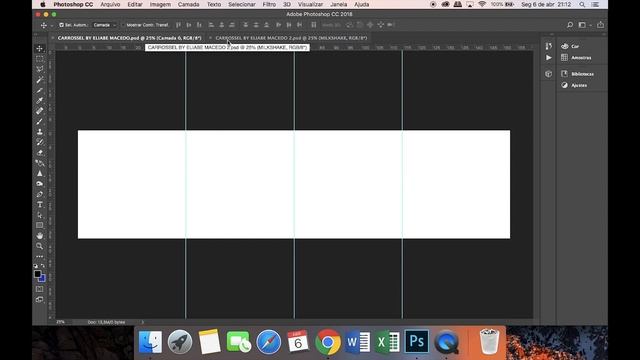Open the Edit Toolbar three-dots button
The width and height of the screenshot is (640, 360).
(x=40, y=256)
